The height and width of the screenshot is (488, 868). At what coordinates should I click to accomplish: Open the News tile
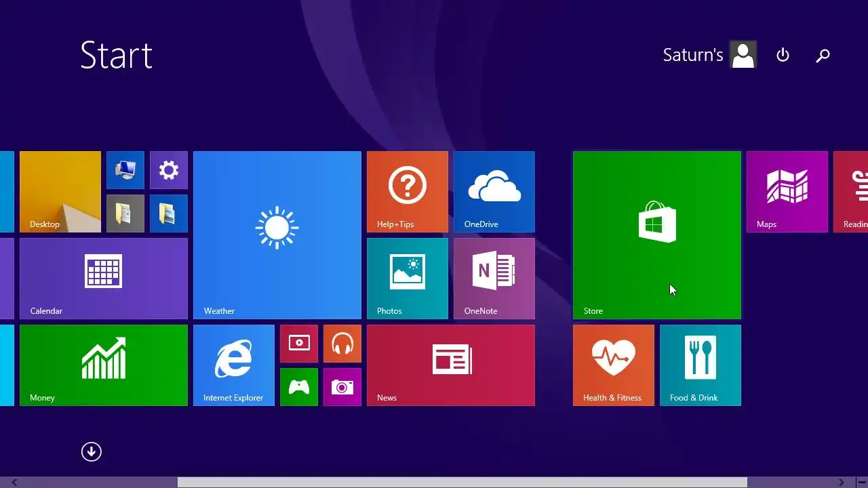(x=451, y=365)
